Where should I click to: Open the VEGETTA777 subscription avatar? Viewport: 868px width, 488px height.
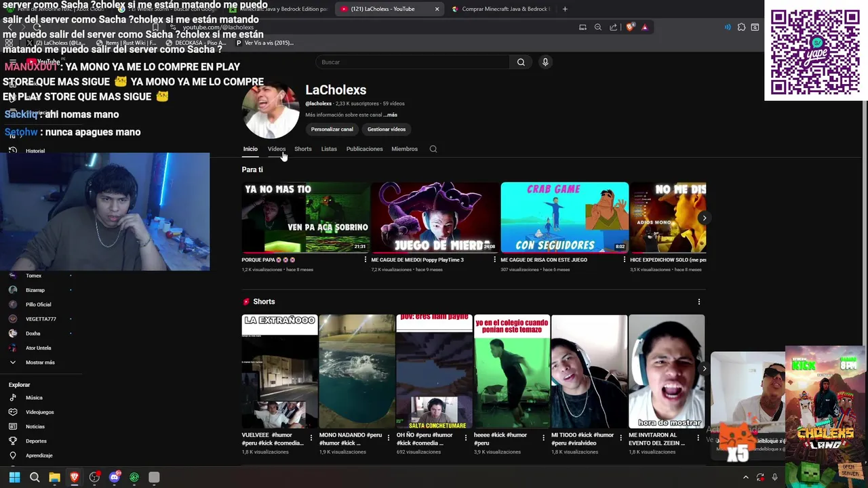[13, 319]
